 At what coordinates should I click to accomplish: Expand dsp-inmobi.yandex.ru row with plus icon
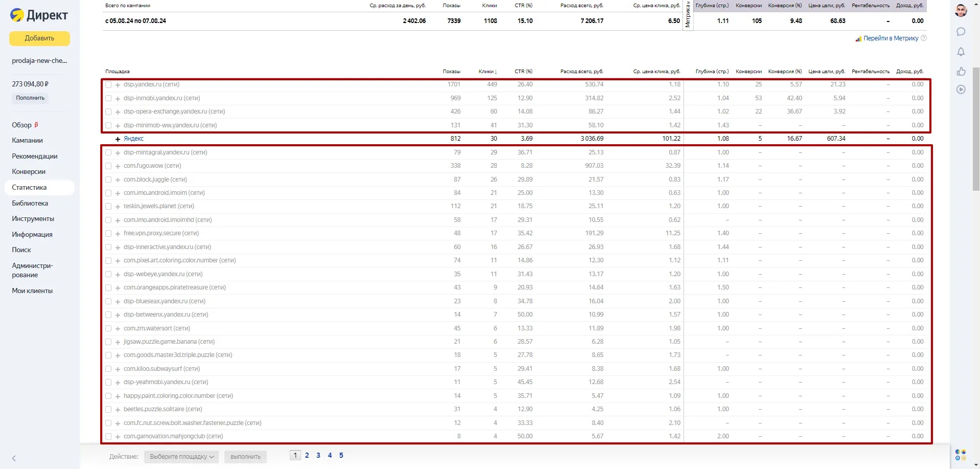point(118,99)
